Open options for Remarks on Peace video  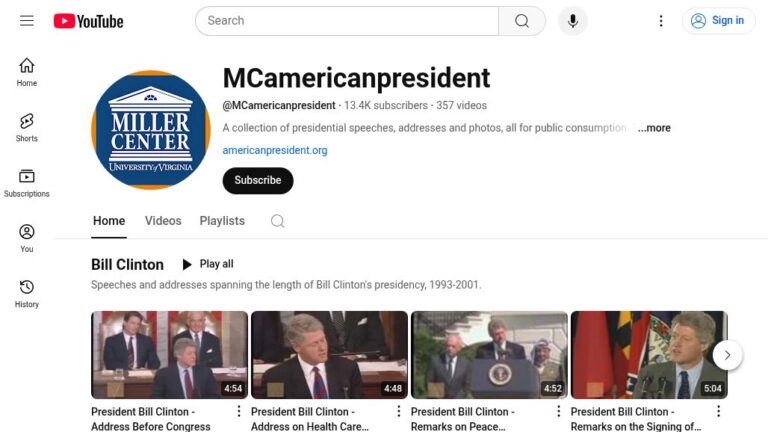558,411
